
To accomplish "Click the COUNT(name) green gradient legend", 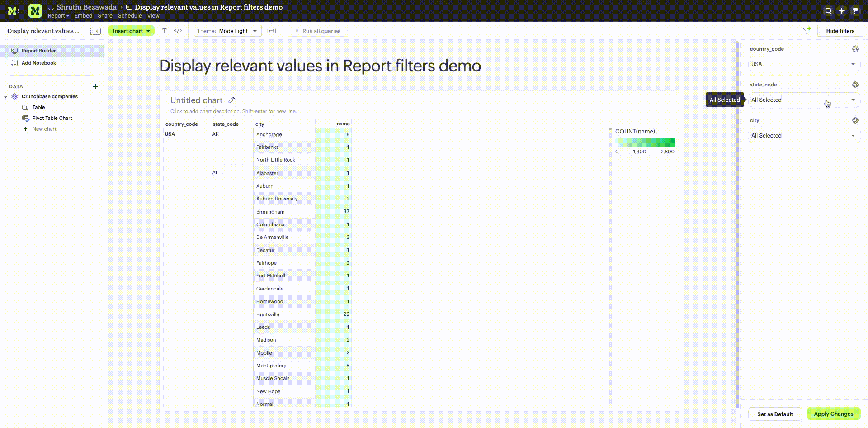I will point(645,143).
